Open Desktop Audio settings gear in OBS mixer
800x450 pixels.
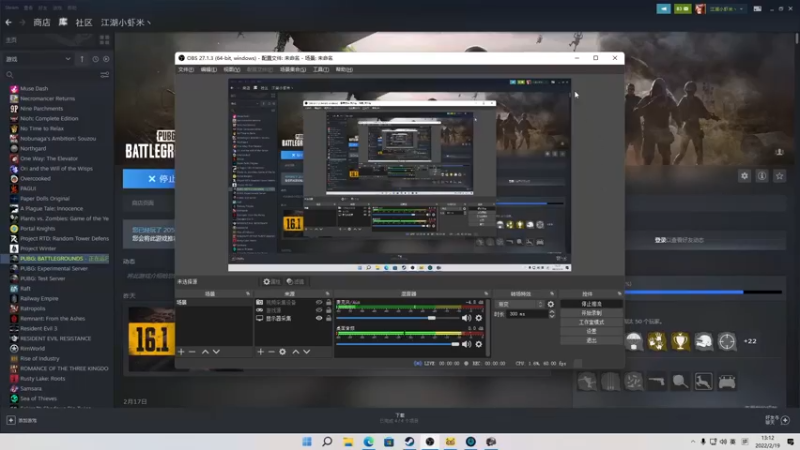[479, 344]
